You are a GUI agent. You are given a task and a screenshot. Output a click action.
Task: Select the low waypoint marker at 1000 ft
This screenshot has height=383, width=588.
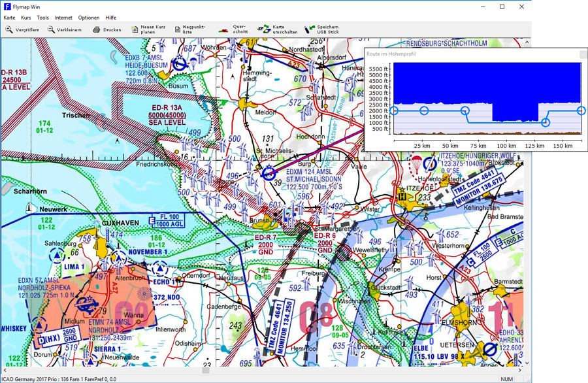546,122
